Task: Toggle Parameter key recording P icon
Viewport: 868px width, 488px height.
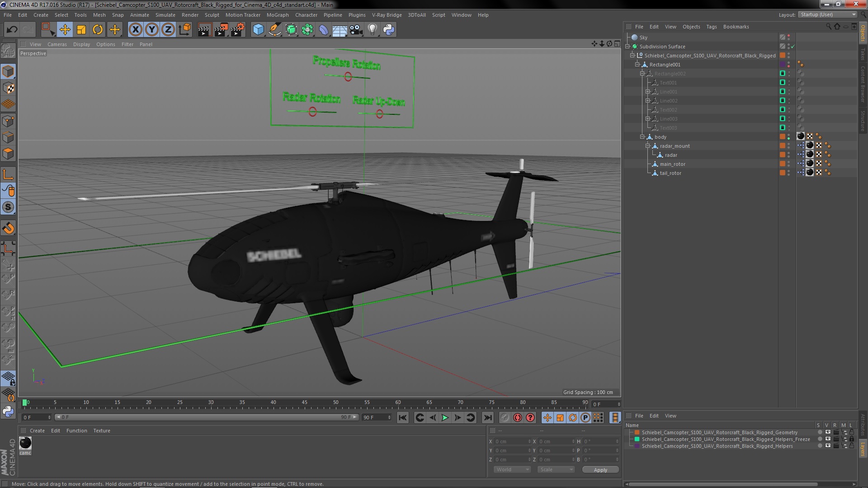Action: click(585, 418)
